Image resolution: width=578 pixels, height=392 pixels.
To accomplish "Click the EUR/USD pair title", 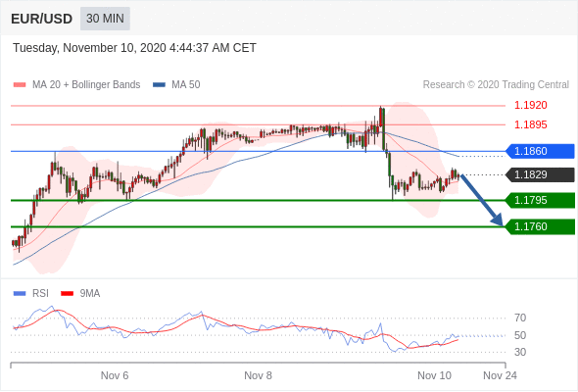I will coord(42,19).
